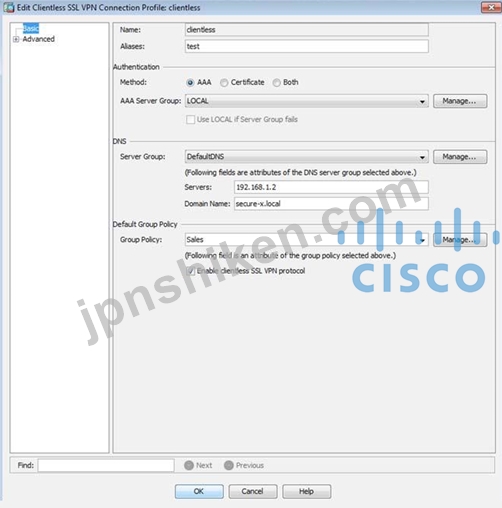Open the AAA Server Group dropdown
502x508 pixels.
422,101
